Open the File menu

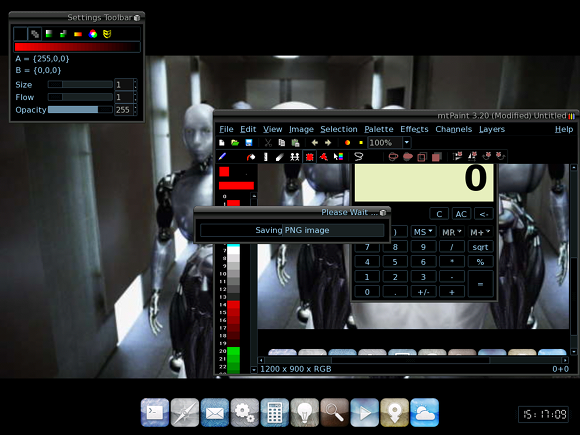click(x=226, y=129)
